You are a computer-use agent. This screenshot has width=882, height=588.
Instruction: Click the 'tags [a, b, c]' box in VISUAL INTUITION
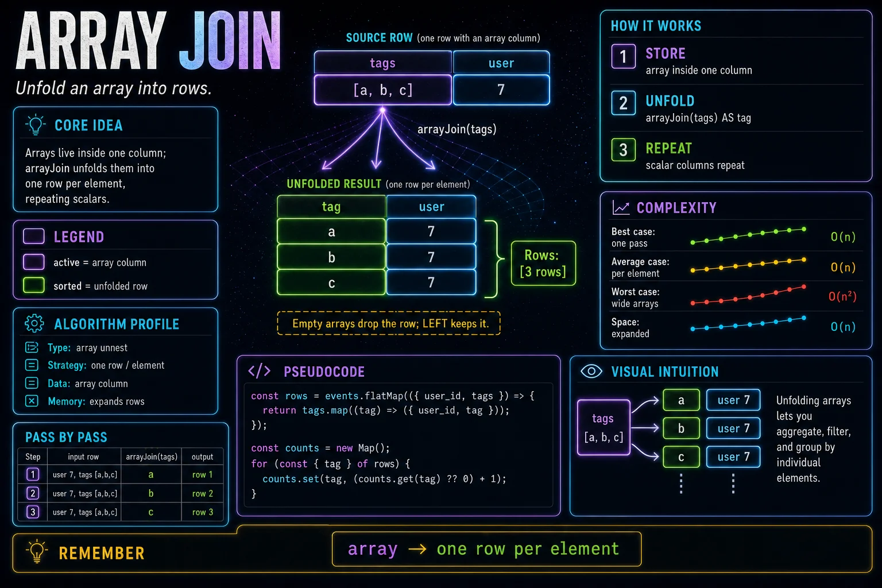(x=604, y=427)
